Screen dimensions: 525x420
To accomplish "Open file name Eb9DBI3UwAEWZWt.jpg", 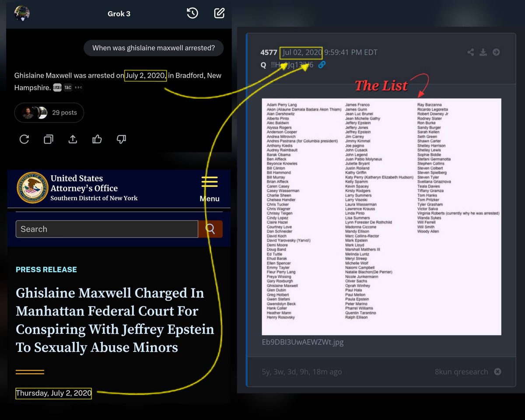I will [x=302, y=342].
